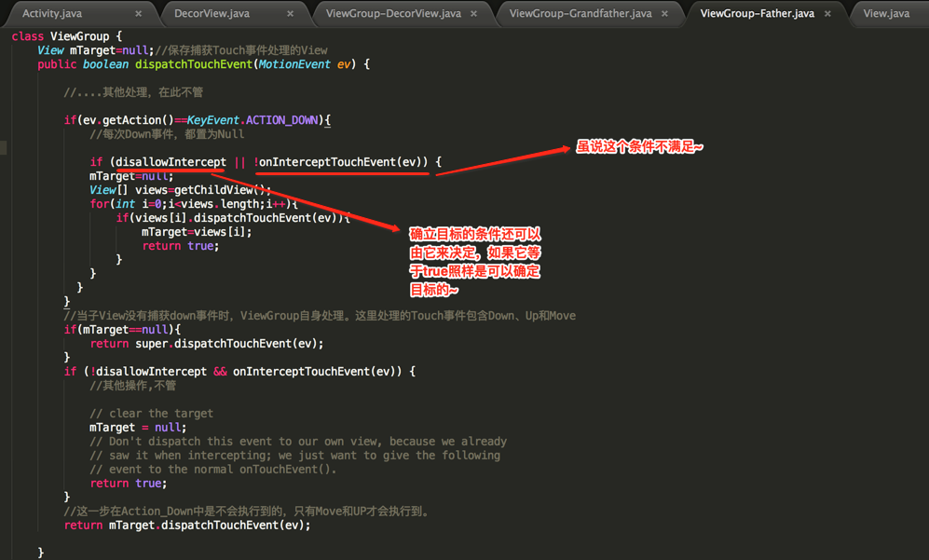The image size is (929, 560).
Task: Click the 'for(int i=0;i<views.length;i++)' line
Action: click(x=193, y=204)
